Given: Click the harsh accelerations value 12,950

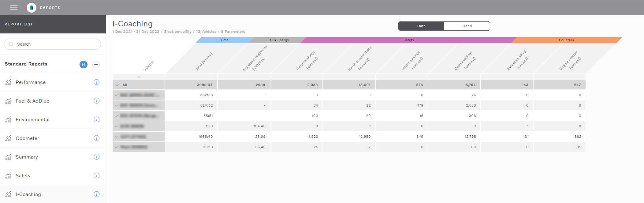Looking at the screenshot, I should click(365, 137).
